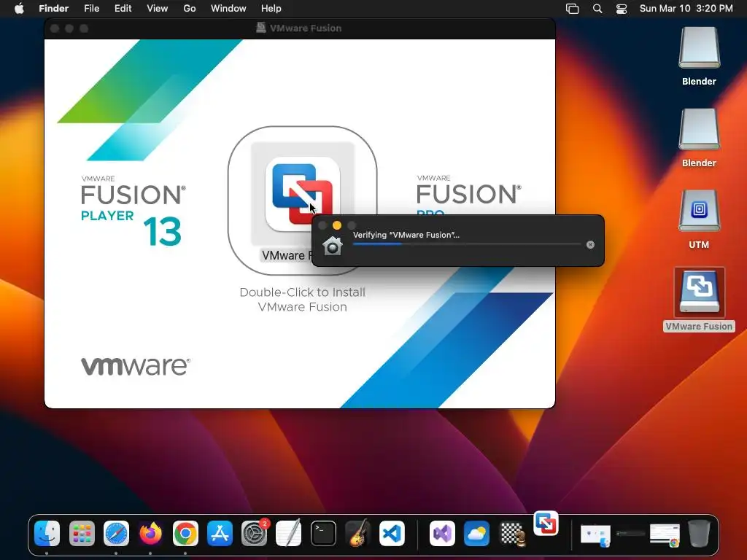Open Finder from the Dock
This screenshot has height=560, width=747.
click(47, 533)
